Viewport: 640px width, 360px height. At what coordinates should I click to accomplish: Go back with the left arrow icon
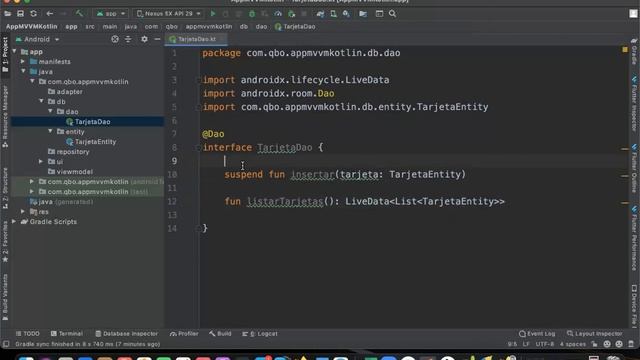pos(49,13)
